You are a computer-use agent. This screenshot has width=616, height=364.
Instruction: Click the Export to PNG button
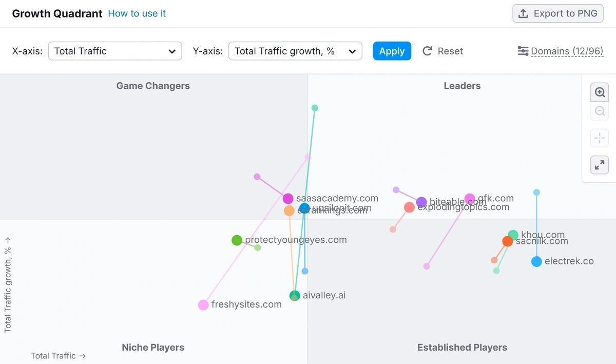click(x=558, y=14)
